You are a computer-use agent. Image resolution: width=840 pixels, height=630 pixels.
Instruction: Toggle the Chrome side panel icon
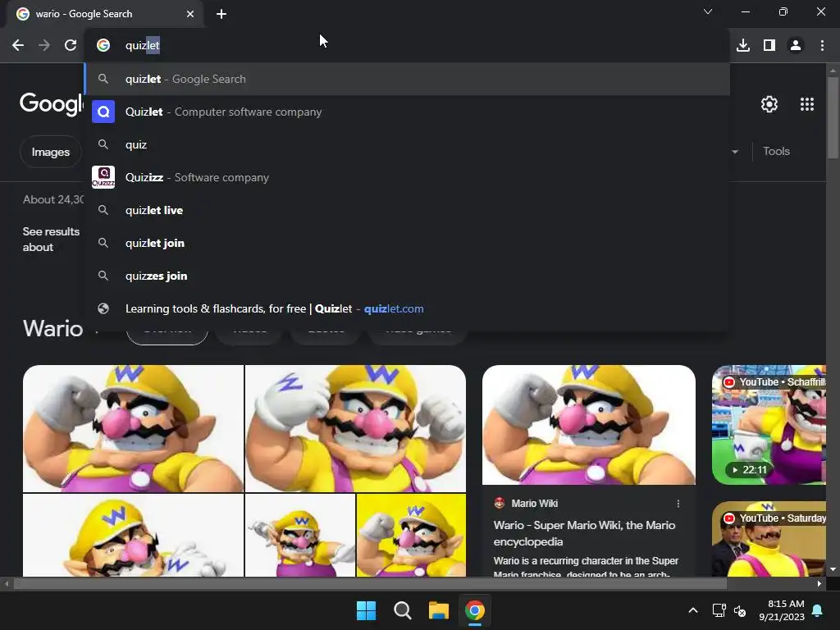tap(769, 46)
